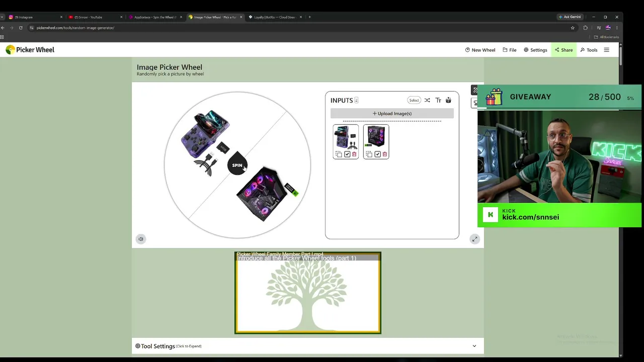Image resolution: width=644 pixels, height=362 pixels.
Task: Reload the current page
Action: [x=21, y=28]
